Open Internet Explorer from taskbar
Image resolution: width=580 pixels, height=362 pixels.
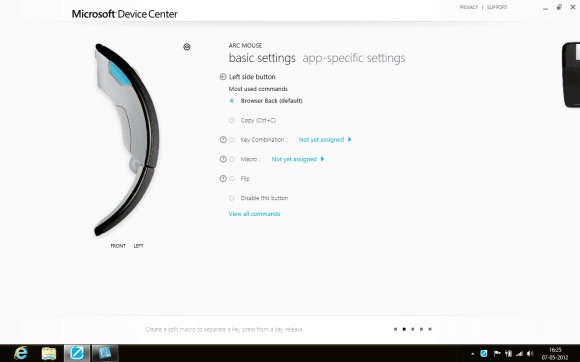[x=21, y=353]
